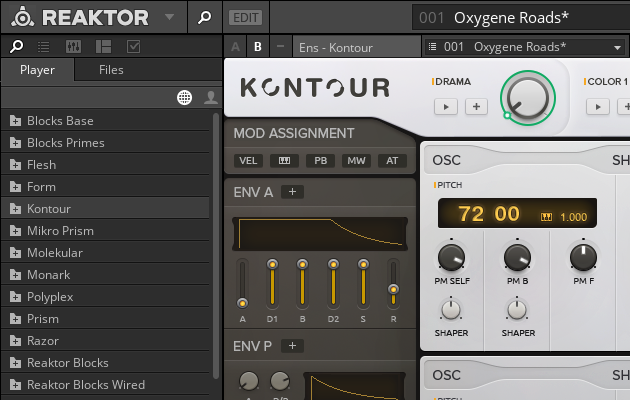
Task: Toggle the EDIT mode button
Action: 245,18
